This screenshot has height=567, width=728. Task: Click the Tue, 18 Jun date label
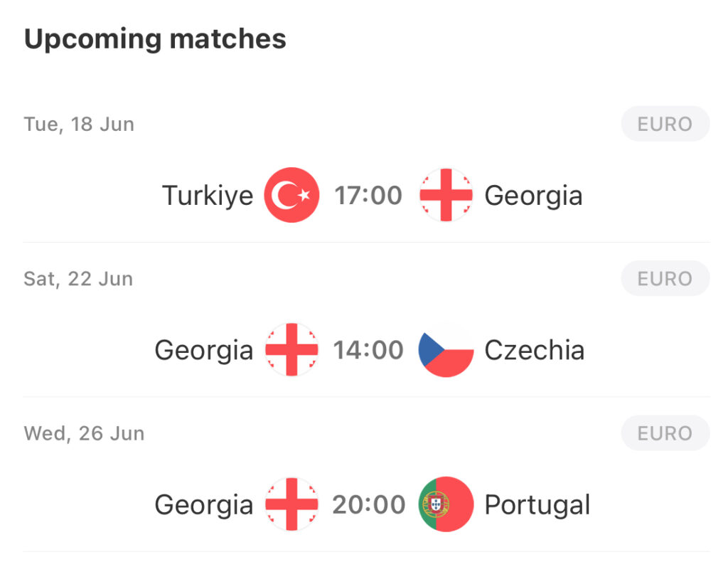[x=79, y=124]
